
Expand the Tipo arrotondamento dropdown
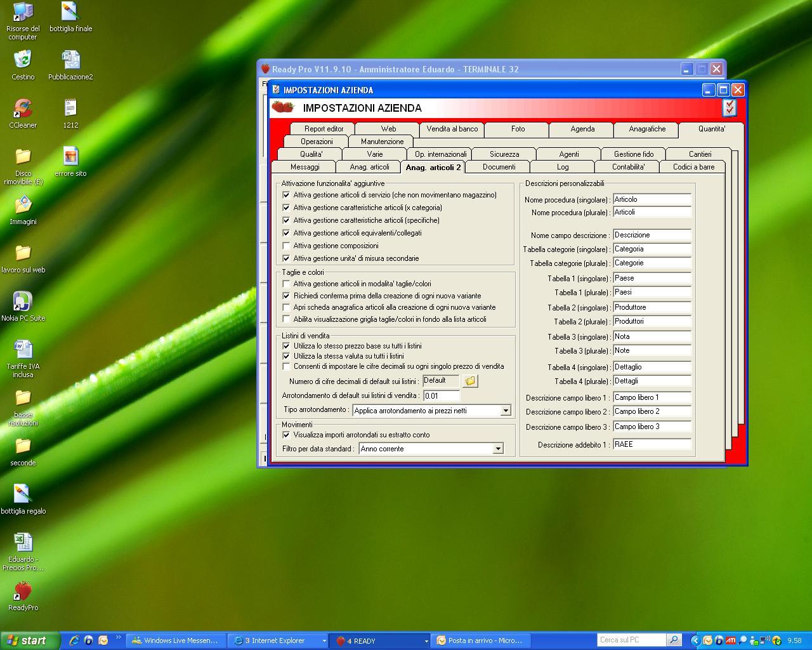506,411
